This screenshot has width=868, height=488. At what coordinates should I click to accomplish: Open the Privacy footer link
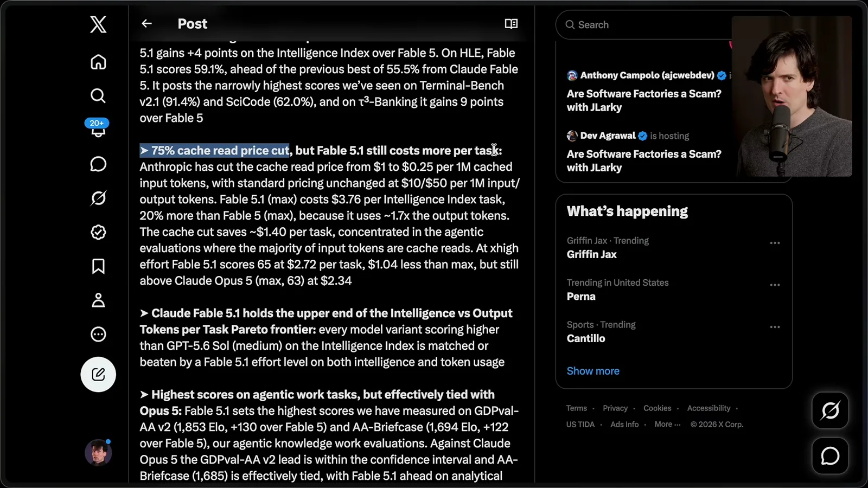click(615, 408)
